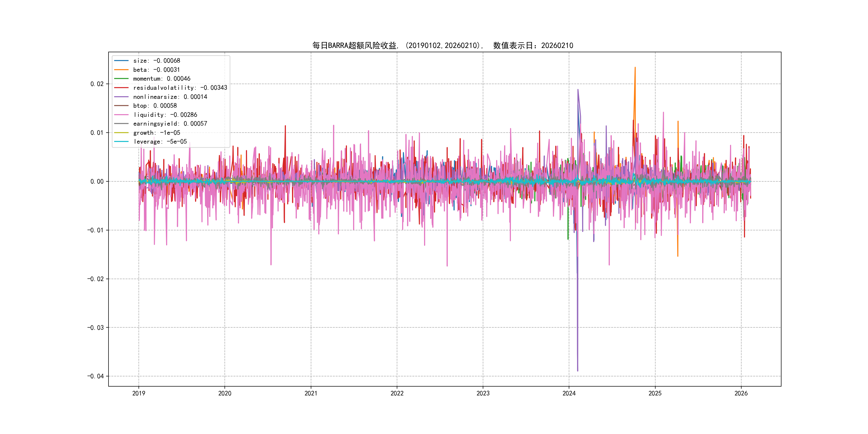This screenshot has height=434, width=868.
Task: Select the 'earningsyield: 0.00057' legend label
Action: [170, 124]
